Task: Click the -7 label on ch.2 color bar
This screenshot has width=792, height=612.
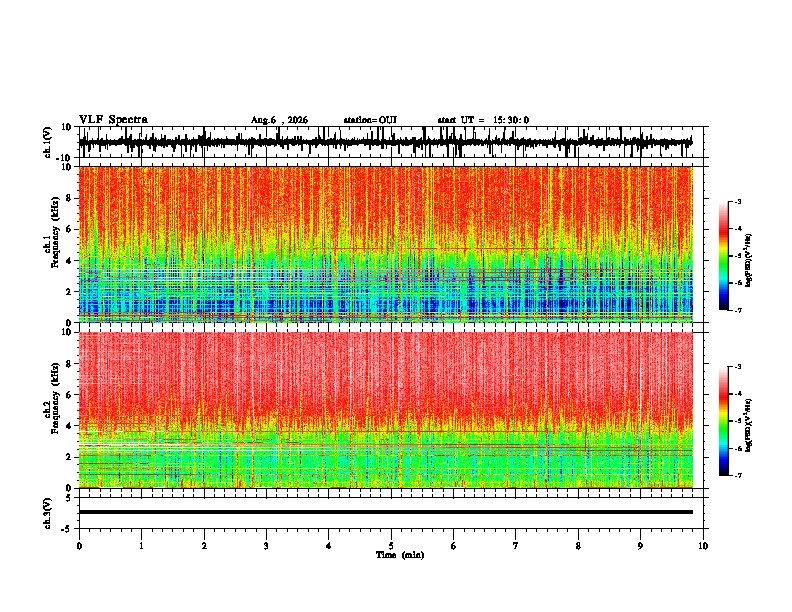Action: click(x=737, y=476)
